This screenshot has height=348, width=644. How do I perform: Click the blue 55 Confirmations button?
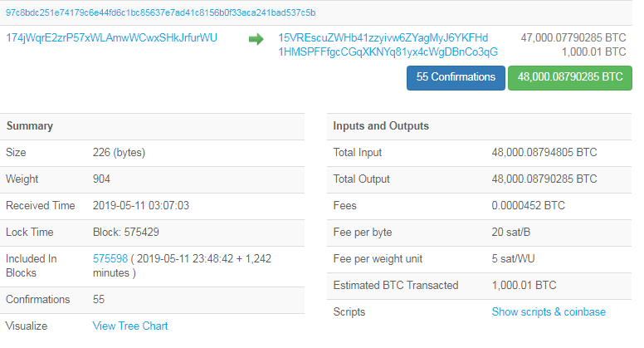click(455, 77)
